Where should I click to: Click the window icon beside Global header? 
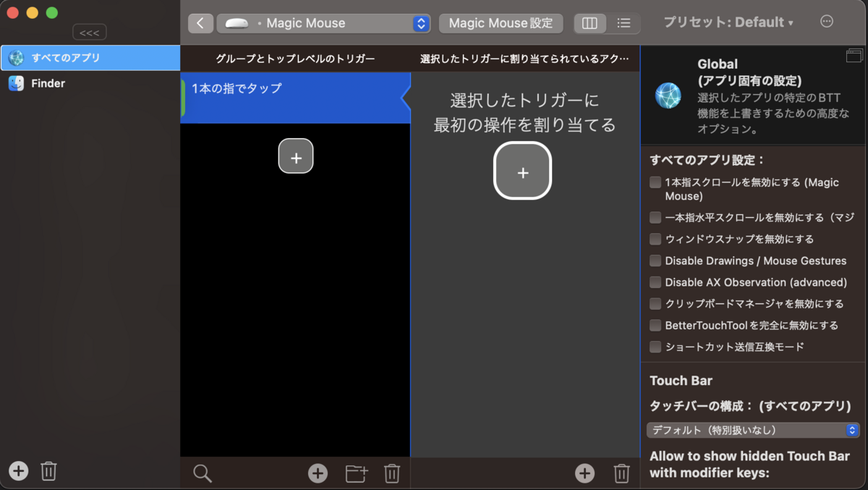[854, 56]
